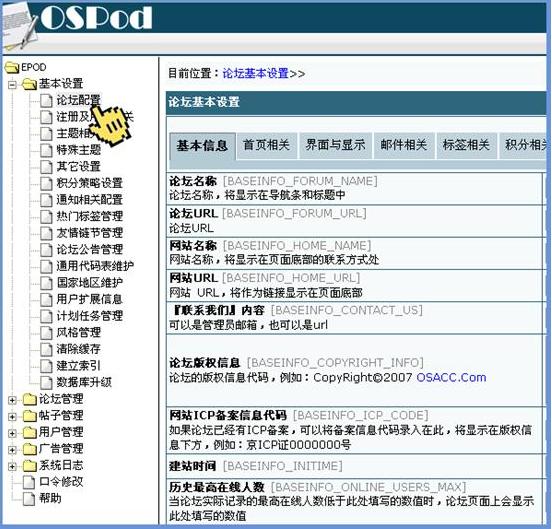Open the OSACC.Com link

451,378
